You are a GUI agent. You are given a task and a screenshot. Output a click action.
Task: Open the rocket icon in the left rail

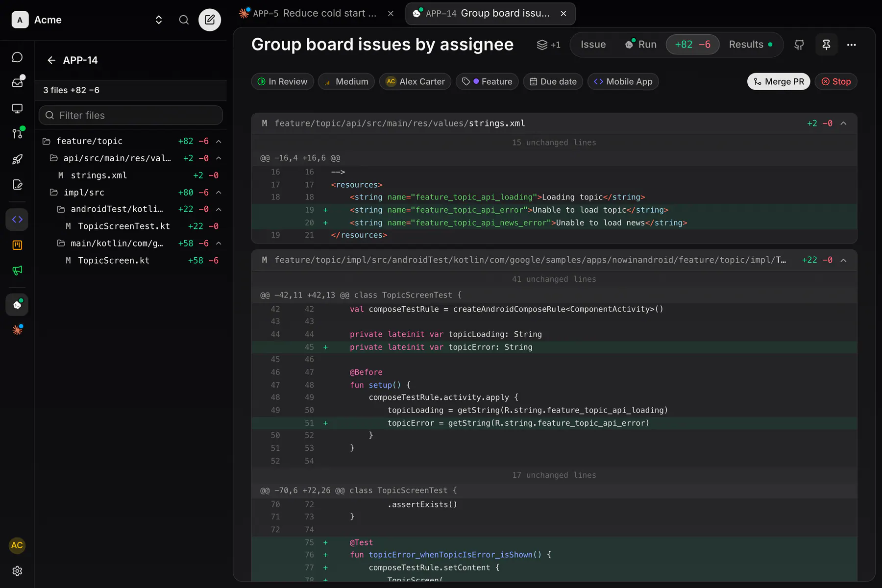tap(17, 159)
